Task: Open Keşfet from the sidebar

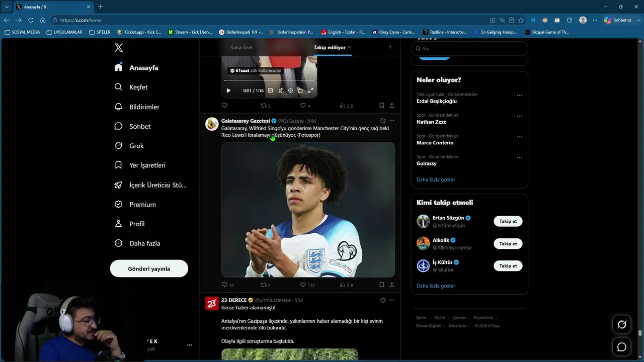Action: pyautogui.click(x=131, y=87)
